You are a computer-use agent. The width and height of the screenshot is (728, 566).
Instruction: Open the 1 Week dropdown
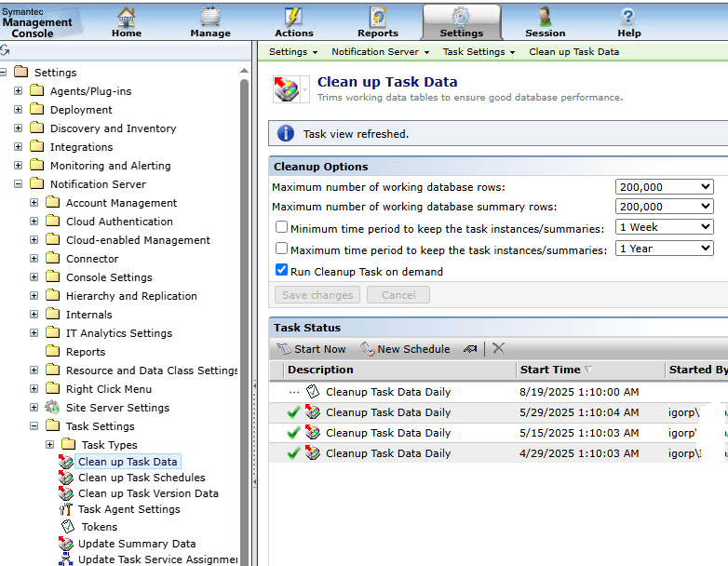click(x=664, y=226)
